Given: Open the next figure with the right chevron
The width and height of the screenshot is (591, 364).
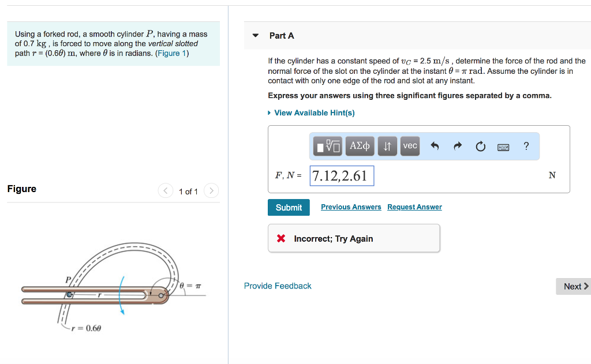Looking at the screenshot, I should pos(211,190).
